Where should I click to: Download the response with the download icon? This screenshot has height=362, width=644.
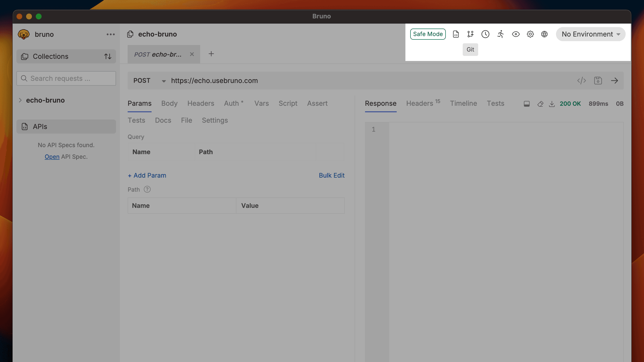(551, 104)
